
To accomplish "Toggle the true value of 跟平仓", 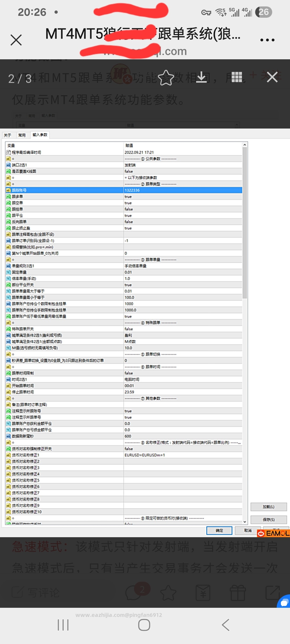I will pyautogui.click(x=183, y=215).
